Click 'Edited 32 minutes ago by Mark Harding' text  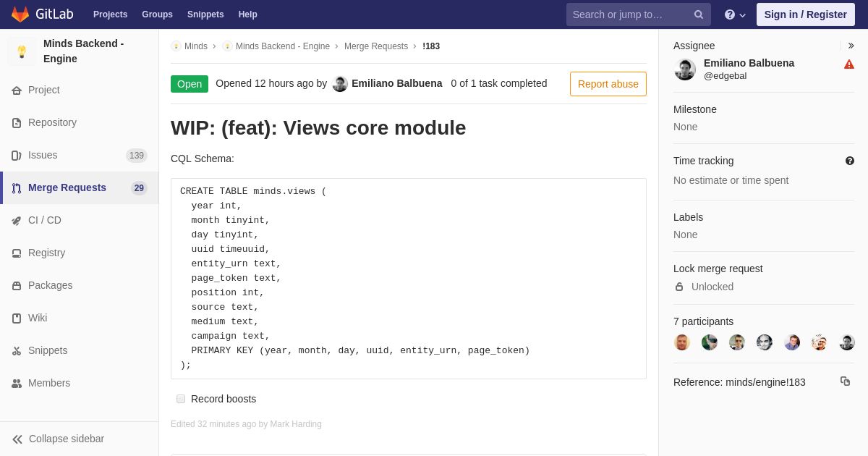246,424
